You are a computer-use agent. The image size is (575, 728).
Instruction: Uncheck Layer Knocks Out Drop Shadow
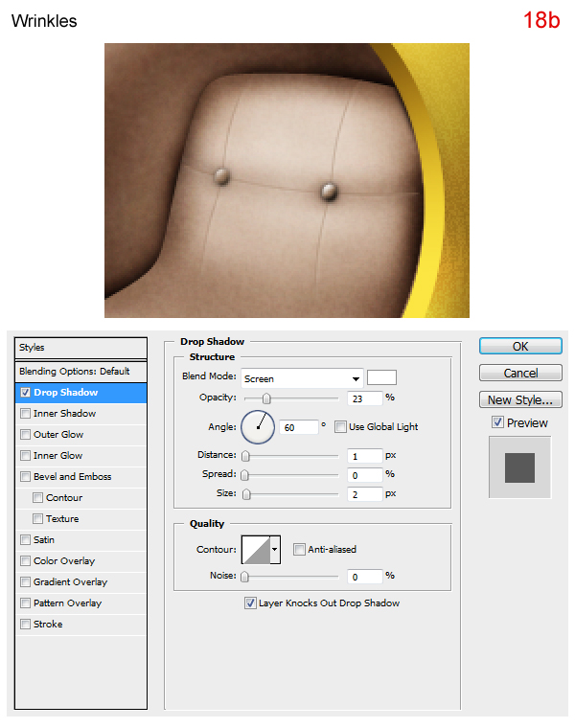250,603
